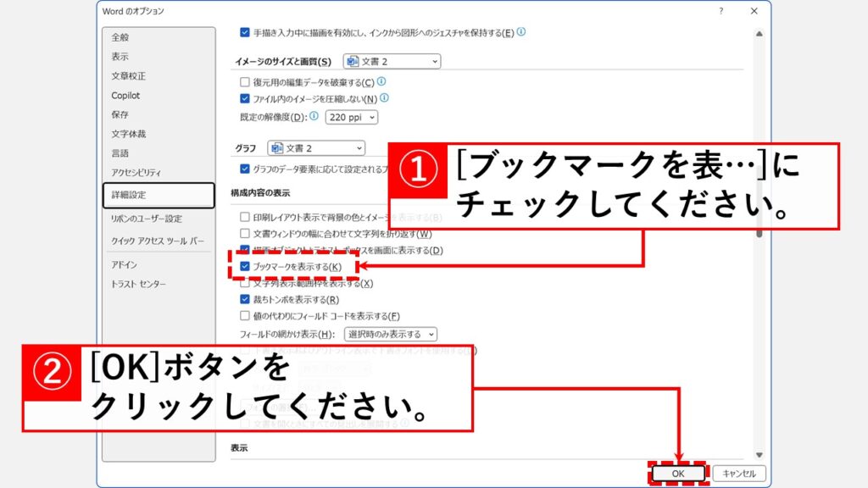Open the アクセシビリティ category
Image resolution: width=868 pixels, height=488 pixels.
point(136,173)
